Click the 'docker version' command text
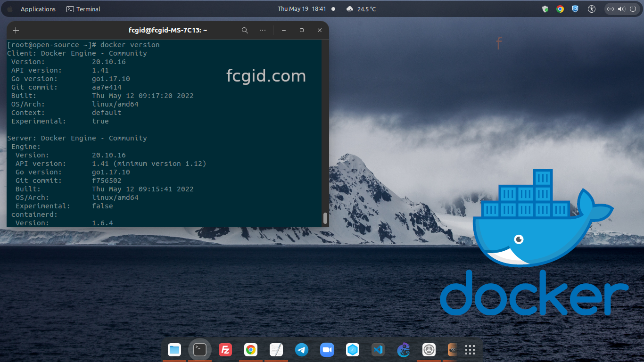The width and height of the screenshot is (644, 362). 130,45
